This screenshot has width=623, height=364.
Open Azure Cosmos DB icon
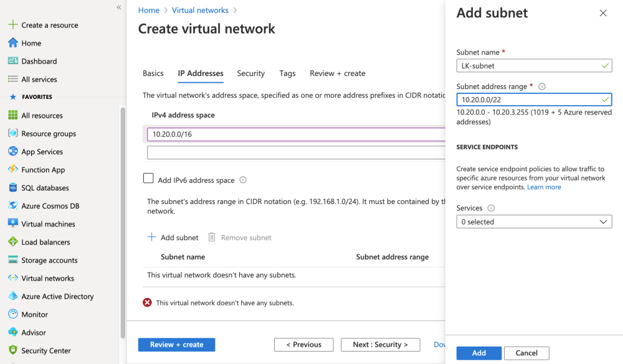click(x=12, y=205)
